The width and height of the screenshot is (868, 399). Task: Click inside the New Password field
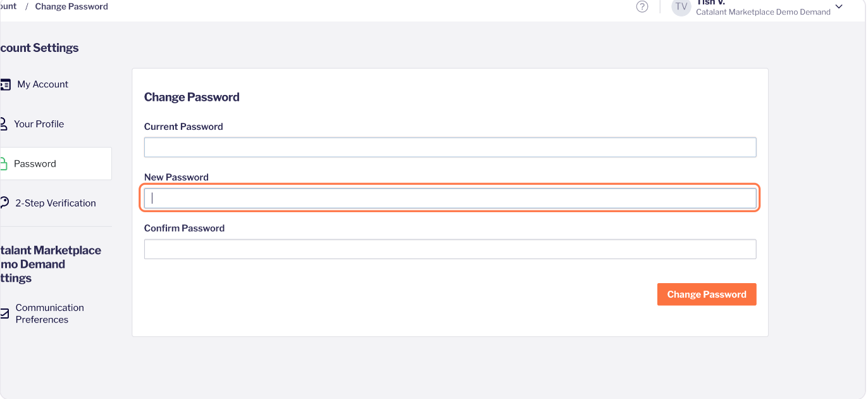(x=450, y=198)
